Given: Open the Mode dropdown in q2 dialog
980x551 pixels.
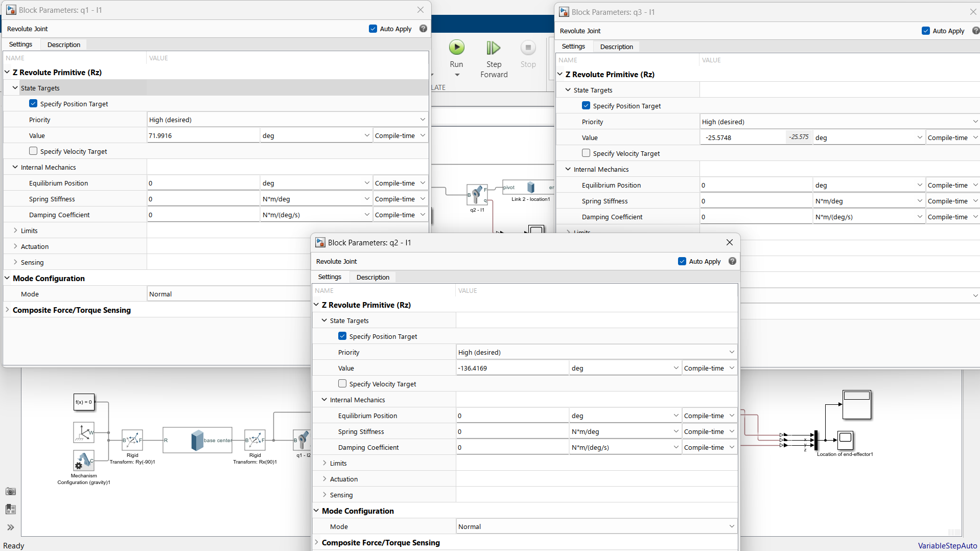Looking at the screenshot, I should click(596, 526).
